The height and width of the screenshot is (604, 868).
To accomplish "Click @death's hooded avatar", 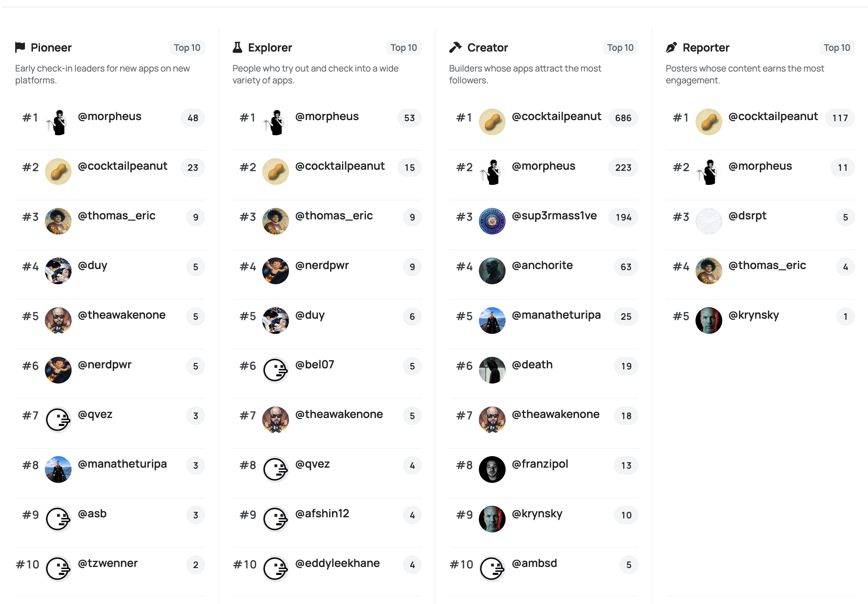I will 492,370.
